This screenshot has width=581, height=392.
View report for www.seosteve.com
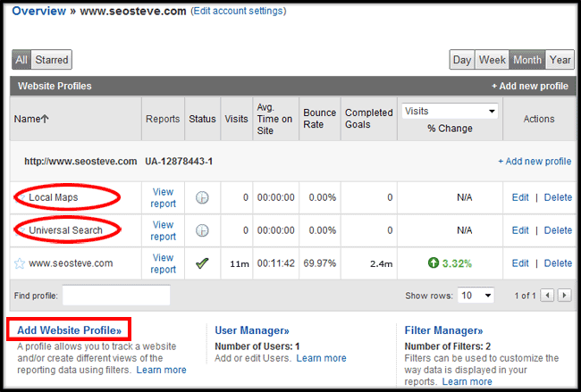pyautogui.click(x=163, y=263)
